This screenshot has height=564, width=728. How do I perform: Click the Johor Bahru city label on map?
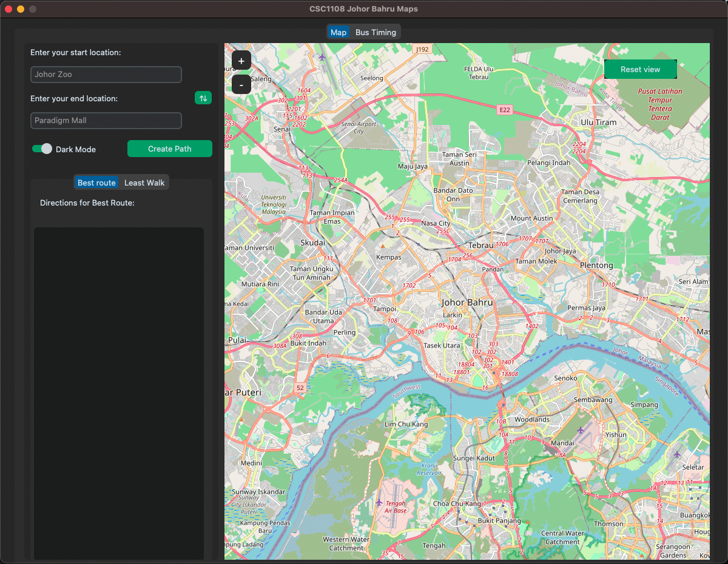coord(467,302)
